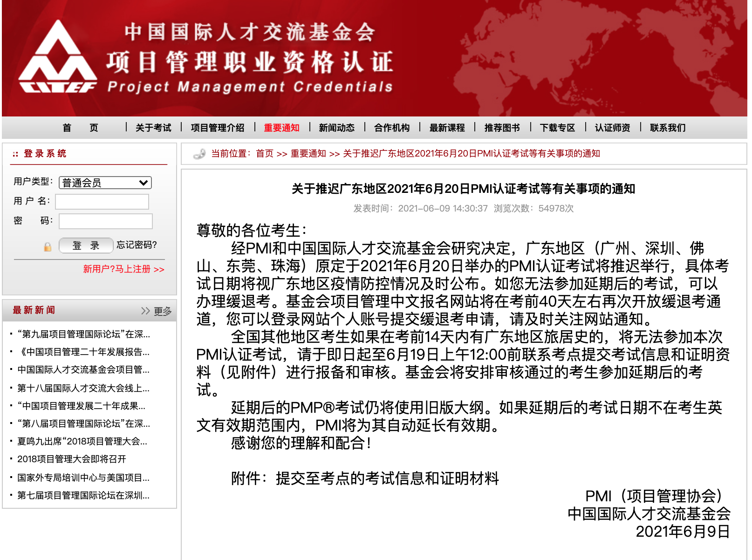Open news 《中国项目管理二十年发展报告...
Image resolution: width=752 pixels, height=560 pixels.
84,352
